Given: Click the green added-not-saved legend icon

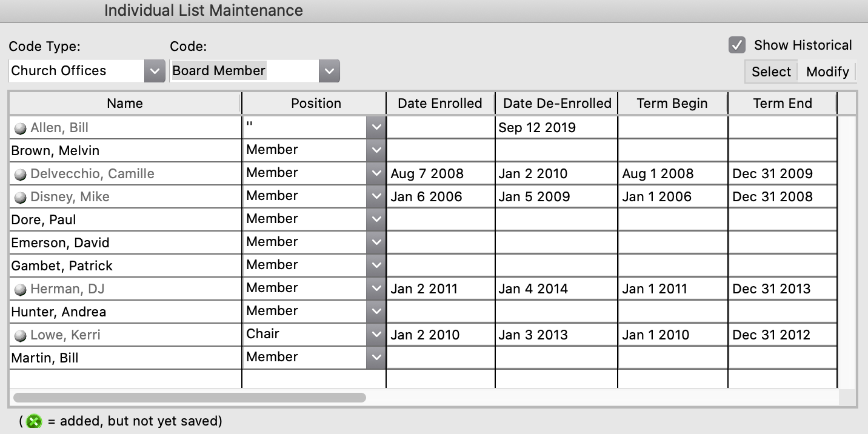Looking at the screenshot, I should (34, 421).
